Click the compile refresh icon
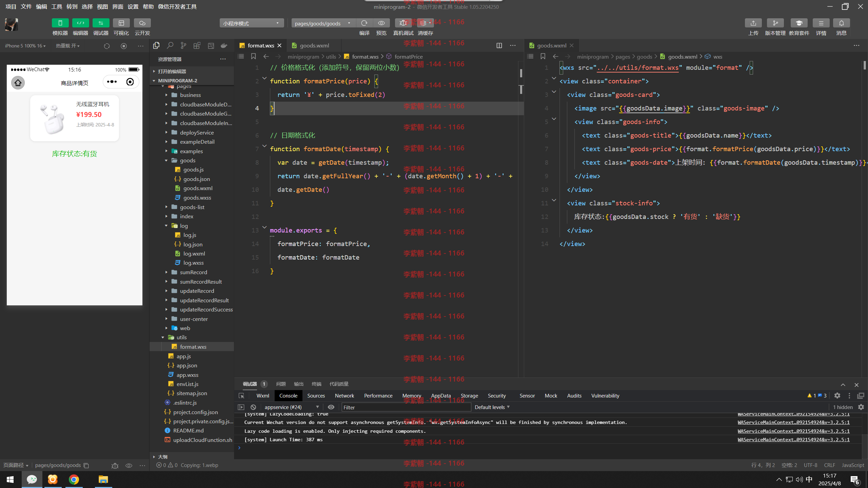 [364, 23]
